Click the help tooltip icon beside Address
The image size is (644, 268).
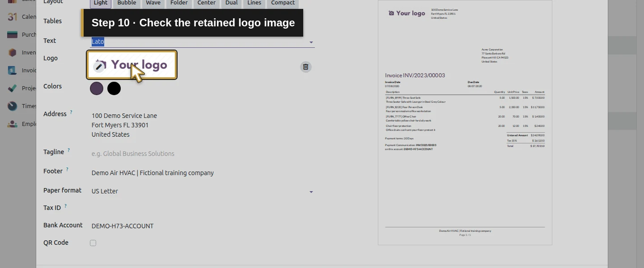(71, 113)
